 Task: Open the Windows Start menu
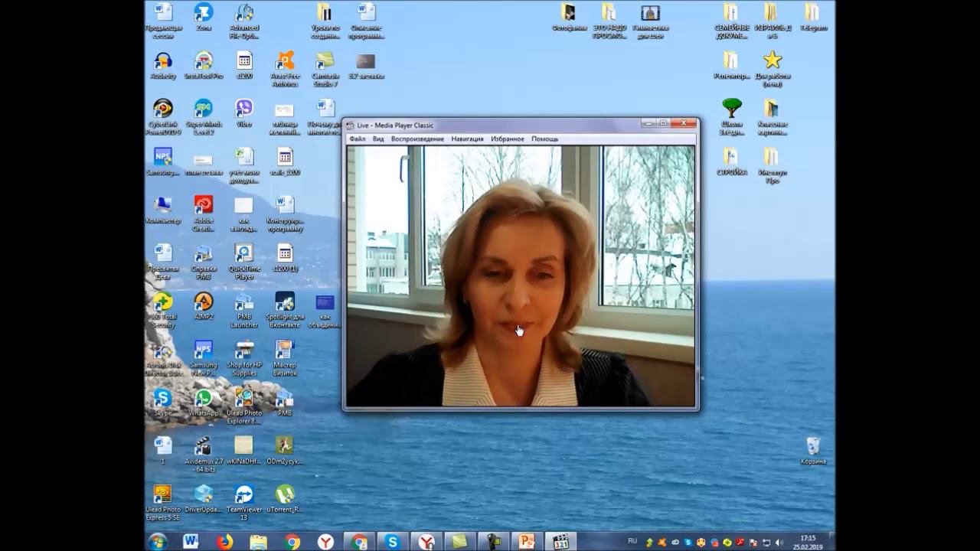(x=158, y=541)
